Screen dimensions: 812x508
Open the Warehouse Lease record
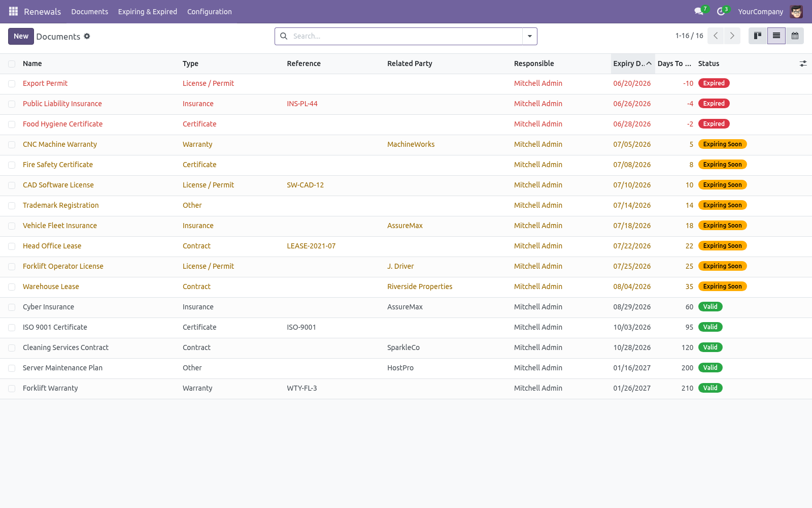(51, 287)
